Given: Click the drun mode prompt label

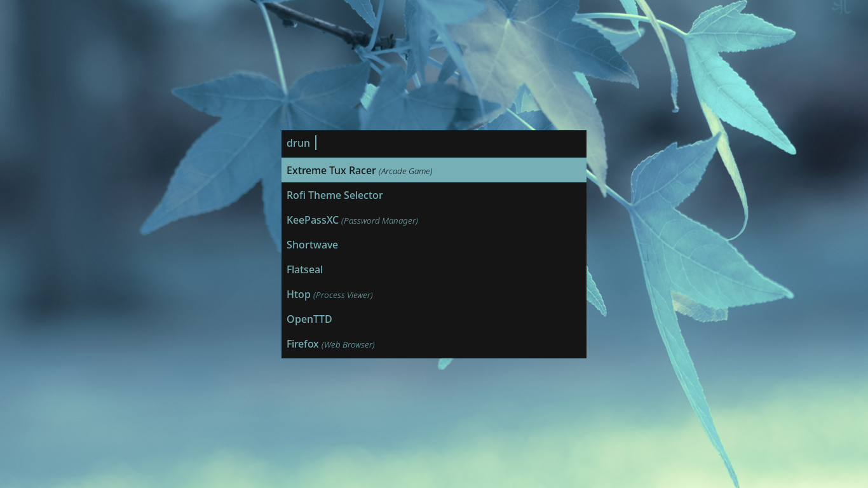Looking at the screenshot, I should click(x=298, y=143).
